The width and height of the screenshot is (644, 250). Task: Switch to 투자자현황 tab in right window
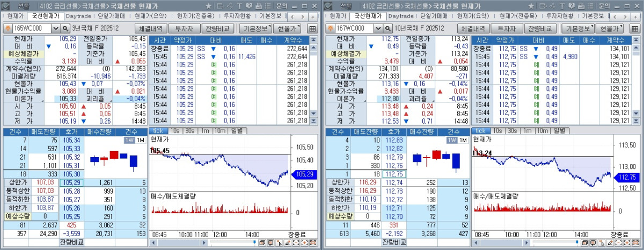[x=561, y=17]
